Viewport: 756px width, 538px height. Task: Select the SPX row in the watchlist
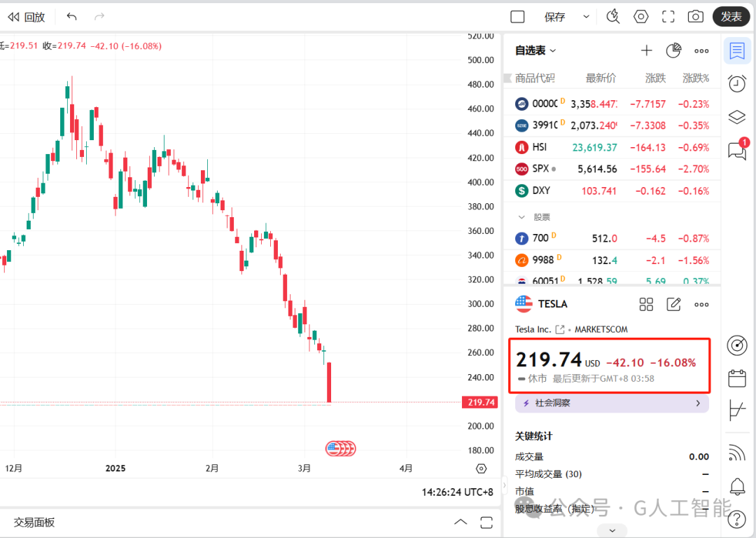pyautogui.click(x=612, y=169)
